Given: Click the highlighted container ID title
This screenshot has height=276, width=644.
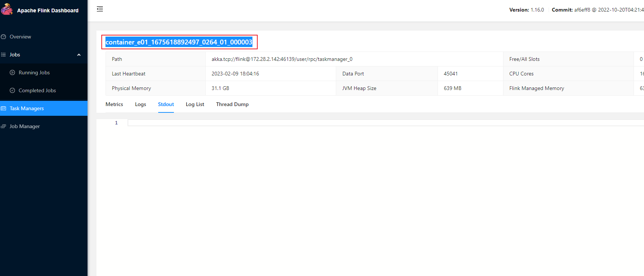Looking at the screenshot, I should point(179,42).
